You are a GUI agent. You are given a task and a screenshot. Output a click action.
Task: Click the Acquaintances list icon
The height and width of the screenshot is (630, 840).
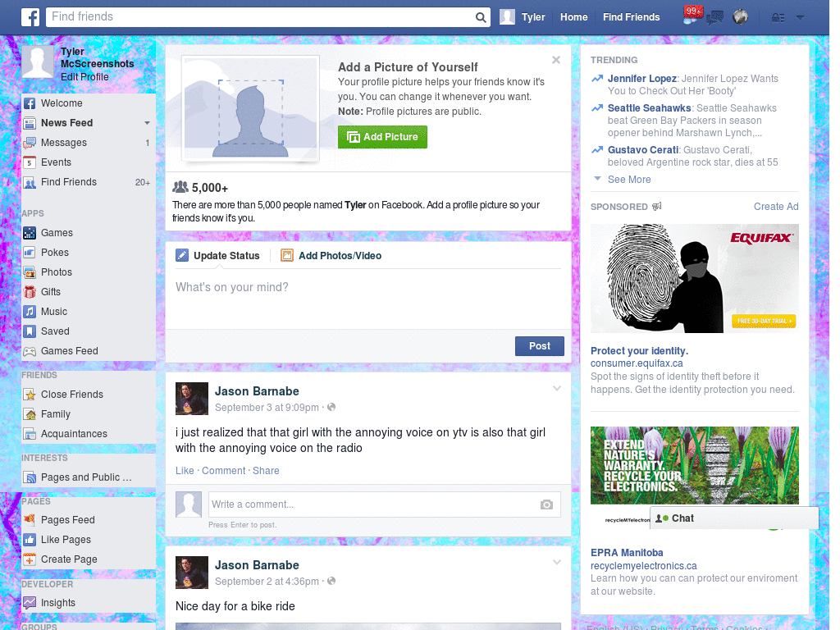(x=30, y=434)
